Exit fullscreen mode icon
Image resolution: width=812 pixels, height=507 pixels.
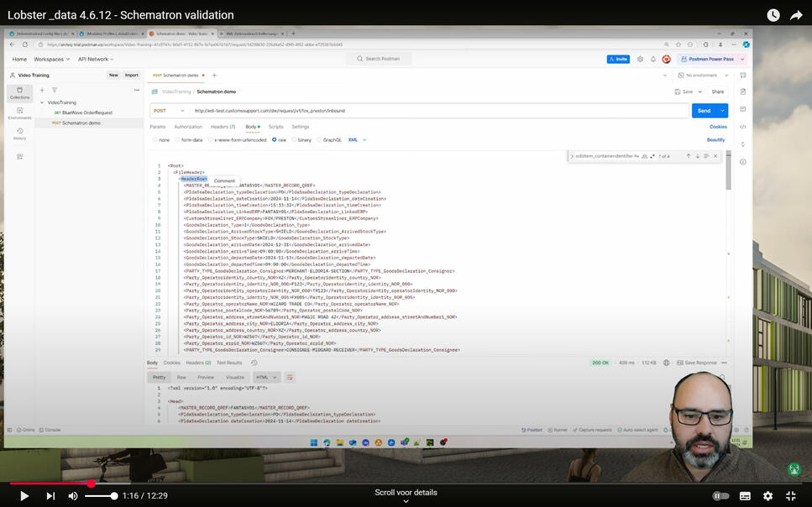coord(790,496)
